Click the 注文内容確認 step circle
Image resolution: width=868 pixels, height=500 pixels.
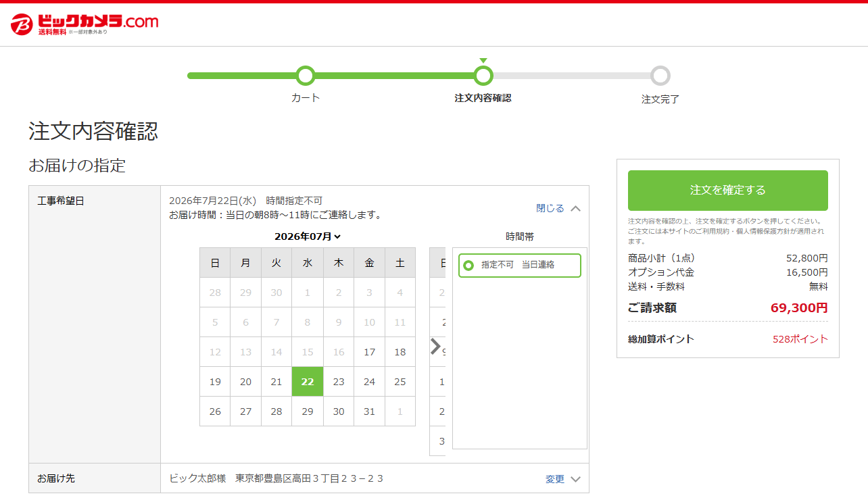click(483, 76)
